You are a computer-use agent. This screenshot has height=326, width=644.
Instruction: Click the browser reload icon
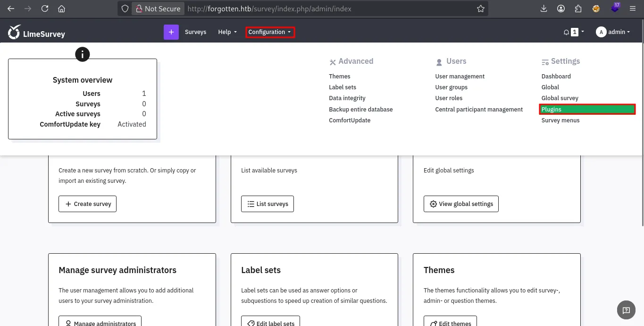coord(45,9)
